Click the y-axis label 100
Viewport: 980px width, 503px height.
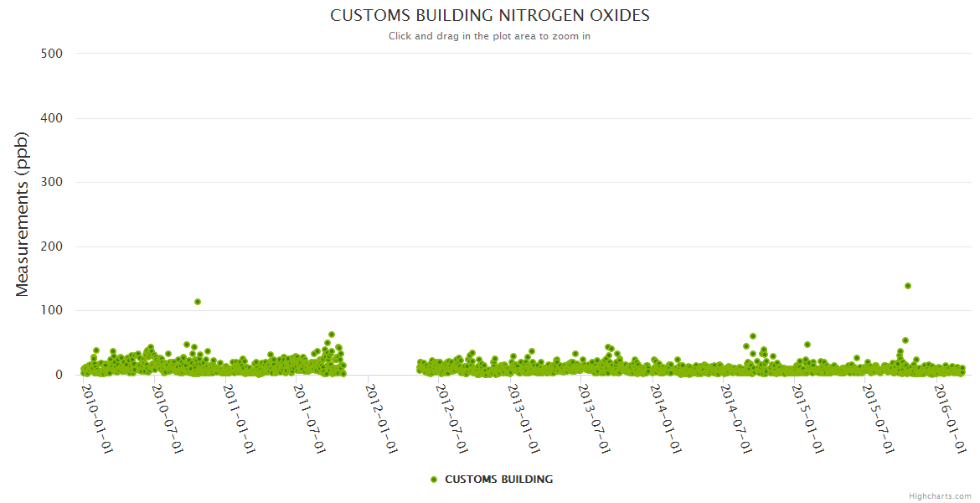pos(52,311)
